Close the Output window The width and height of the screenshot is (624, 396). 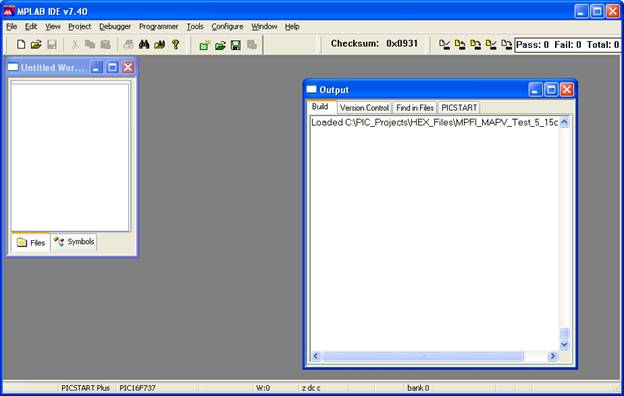pos(567,90)
